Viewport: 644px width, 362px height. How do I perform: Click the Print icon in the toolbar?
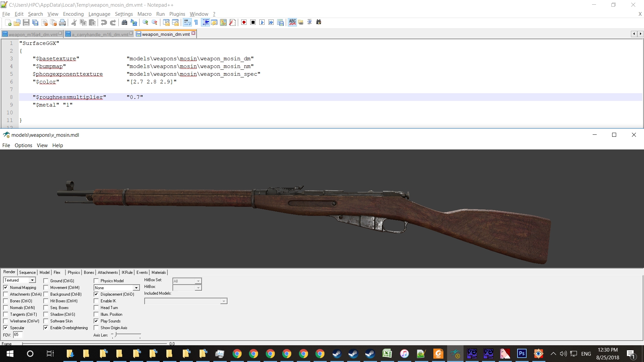[x=62, y=22]
